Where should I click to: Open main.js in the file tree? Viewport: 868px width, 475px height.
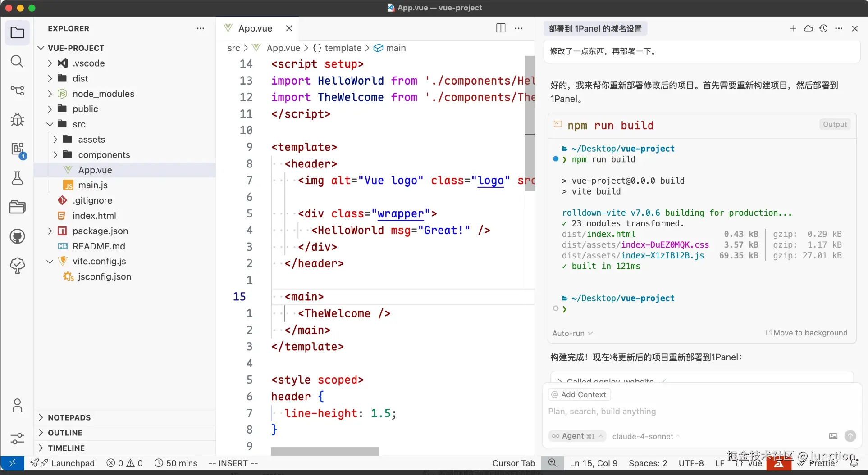coord(92,185)
